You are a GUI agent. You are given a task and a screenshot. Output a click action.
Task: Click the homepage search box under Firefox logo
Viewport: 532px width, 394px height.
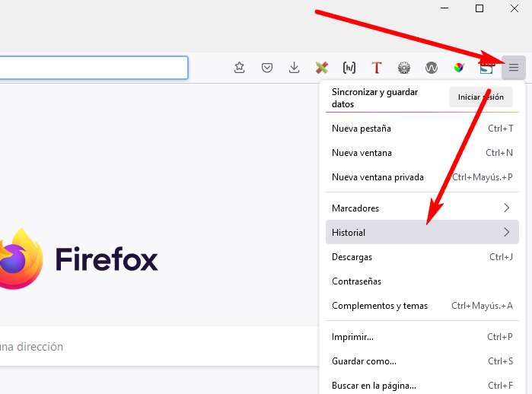(152, 346)
